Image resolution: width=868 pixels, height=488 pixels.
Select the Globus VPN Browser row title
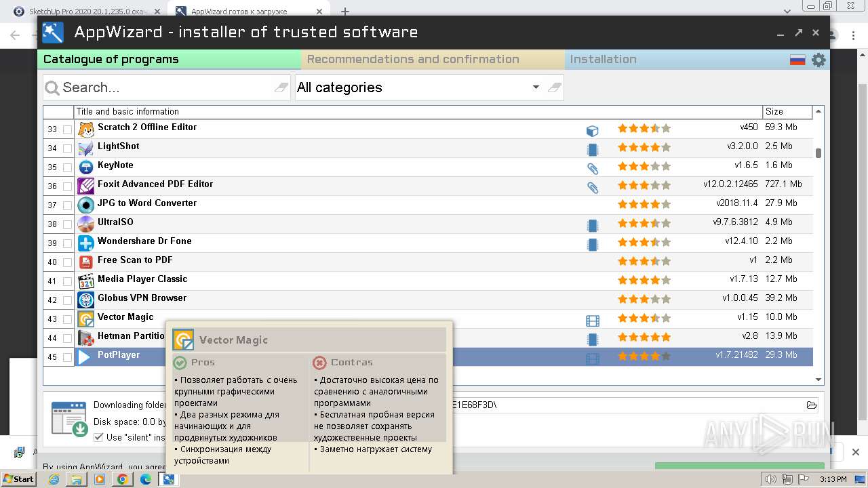(142, 298)
